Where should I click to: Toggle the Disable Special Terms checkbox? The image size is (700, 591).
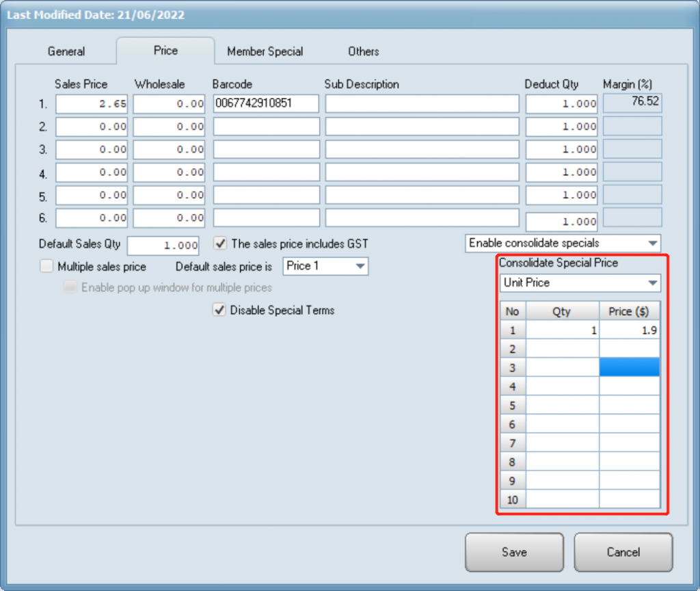click(x=220, y=310)
